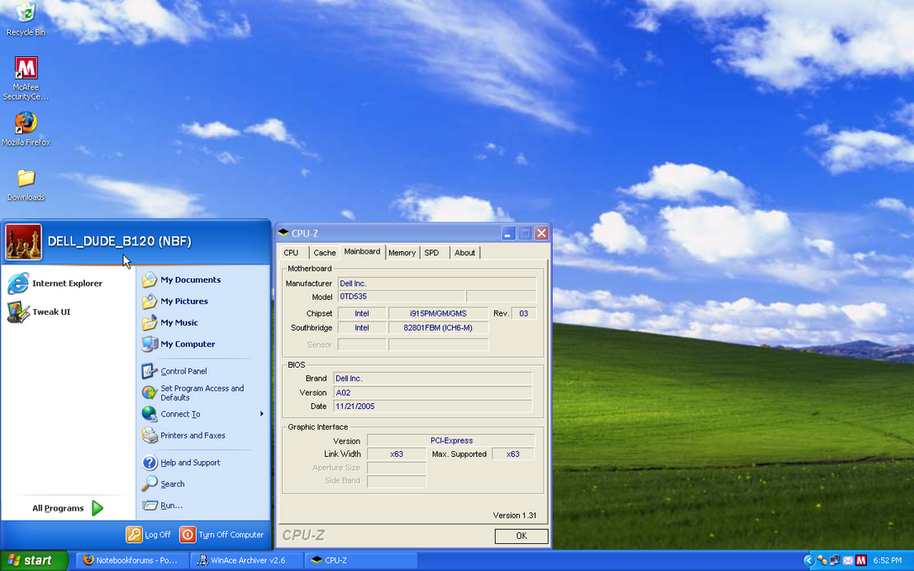Image resolution: width=914 pixels, height=571 pixels.
Task: Click the OK button in CPU-Z
Action: [521, 535]
